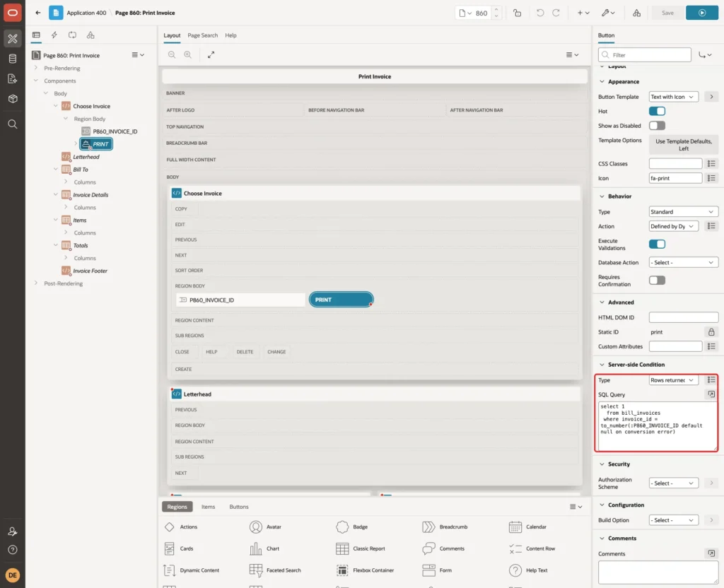Viewport: 724px width, 588px height.
Task: Go back with the left arrow icon
Action: click(x=38, y=13)
